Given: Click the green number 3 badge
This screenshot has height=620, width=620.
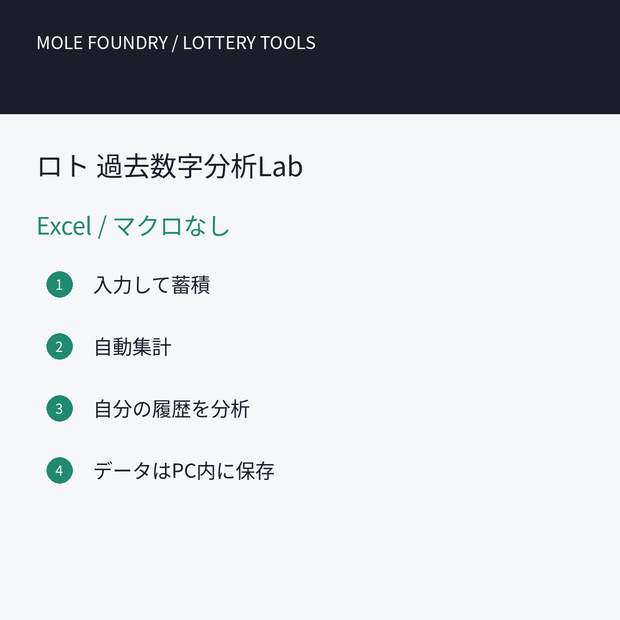Looking at the screenshot, I should 59,408.
